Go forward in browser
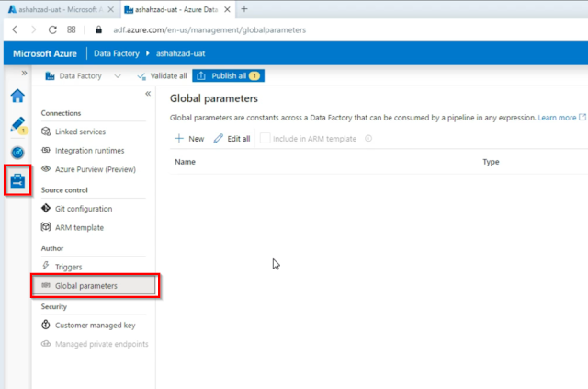The image size is (588, 389). point(34,29)
